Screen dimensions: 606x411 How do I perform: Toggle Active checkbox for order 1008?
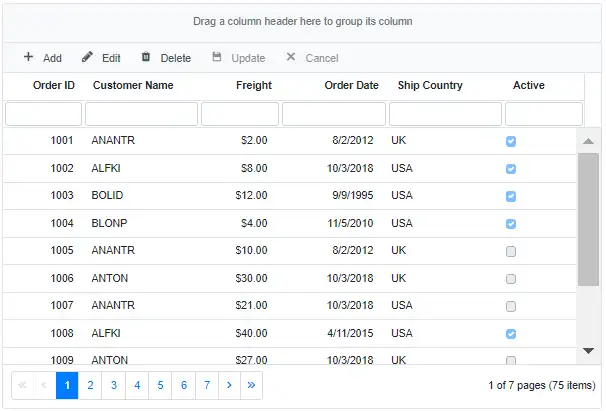click(x=511, y=334)
